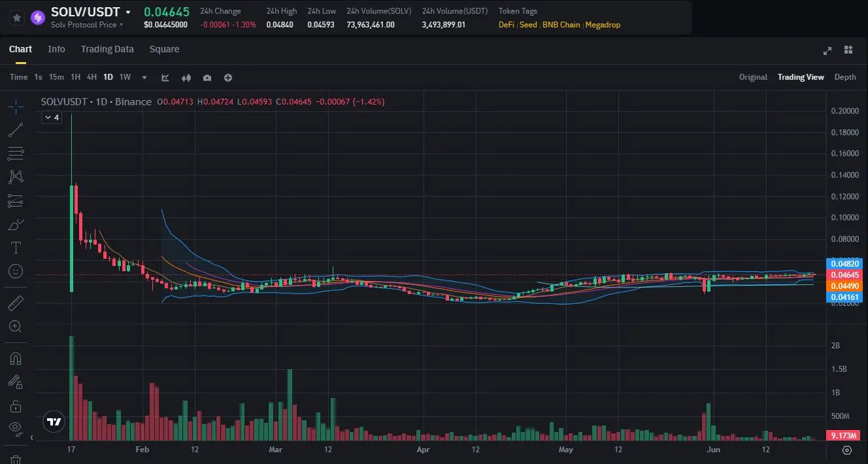Image resolution: width=868 pixels, height=464 pixels.
Task: Open the Chart tab
Action: tap(20, 49)
